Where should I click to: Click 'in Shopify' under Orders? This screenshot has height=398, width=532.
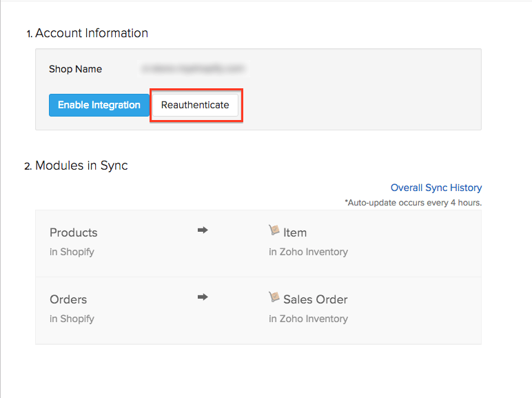pos(72,319)
